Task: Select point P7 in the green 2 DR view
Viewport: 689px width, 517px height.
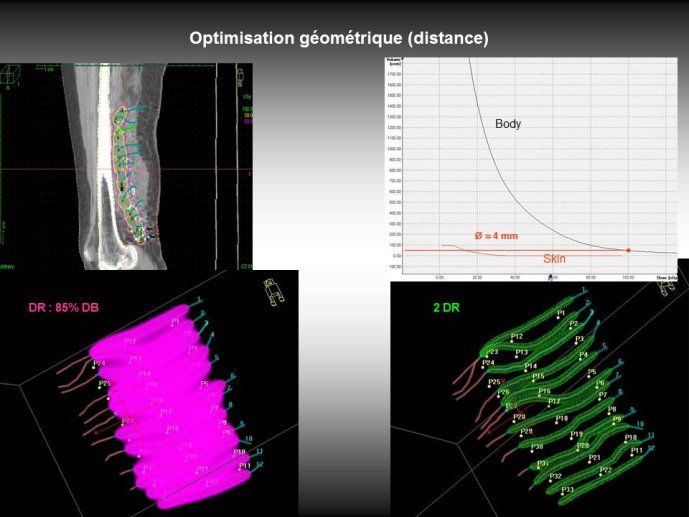Action: (602, 394)
